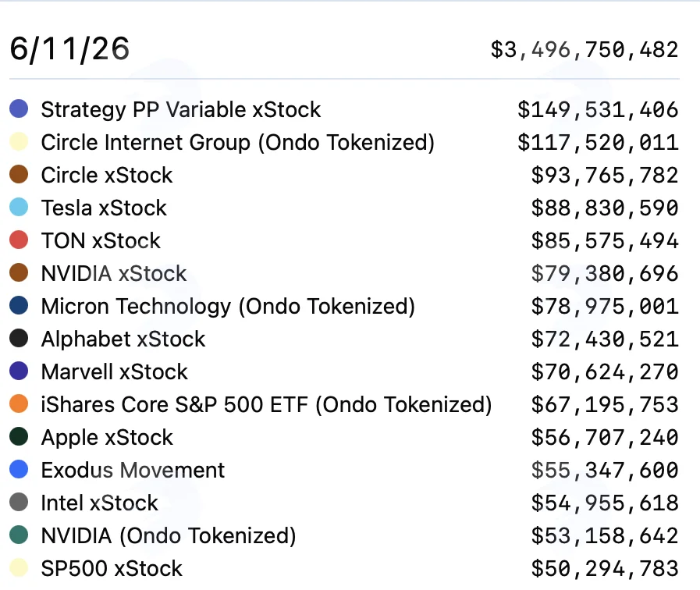Select the Marvell xStock row label

point(114,371)
